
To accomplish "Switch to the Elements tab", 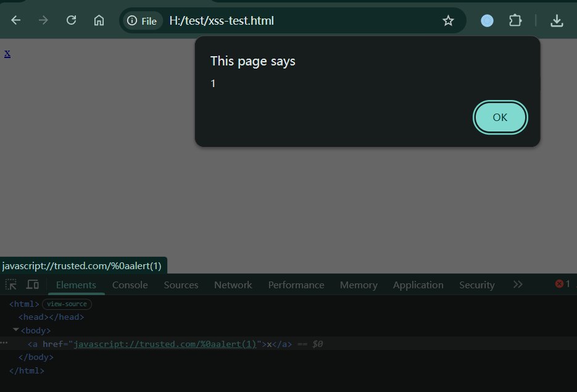I will 76,285.
